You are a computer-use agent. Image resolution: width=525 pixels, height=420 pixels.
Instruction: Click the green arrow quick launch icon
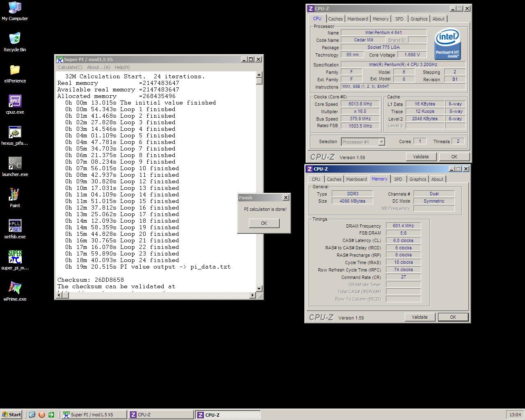(x=51, y=415)
